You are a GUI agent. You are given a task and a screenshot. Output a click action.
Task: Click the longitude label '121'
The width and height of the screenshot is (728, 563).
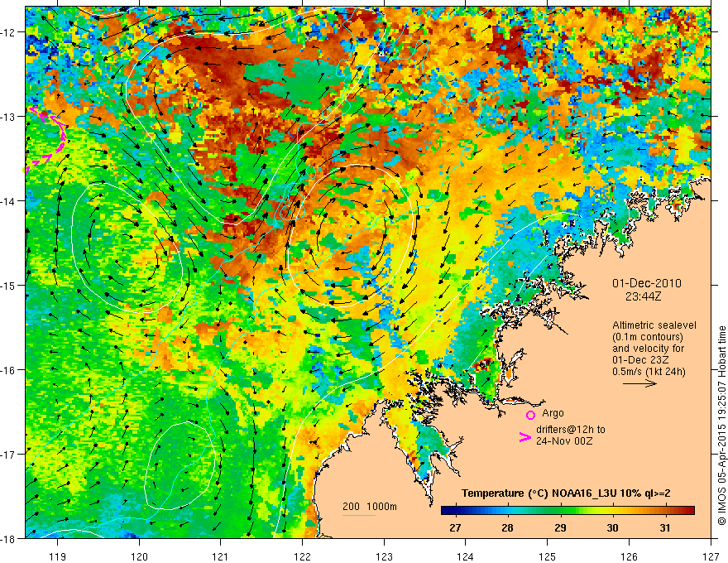coord(221,556)
